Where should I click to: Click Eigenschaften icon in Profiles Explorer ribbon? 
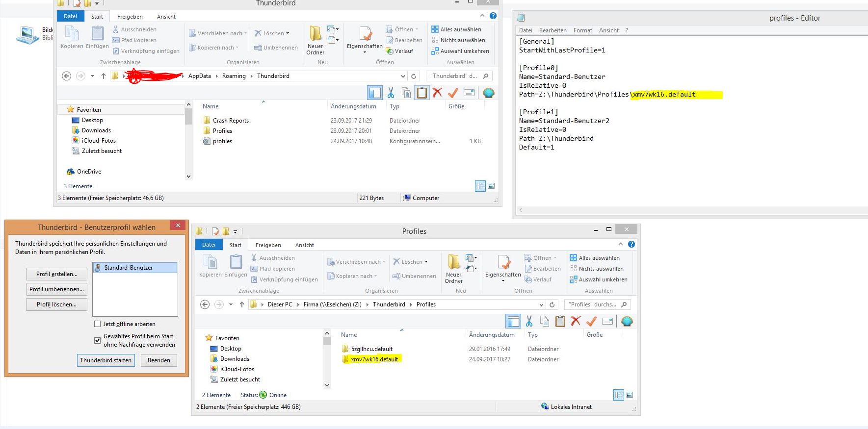coord(503,262)
